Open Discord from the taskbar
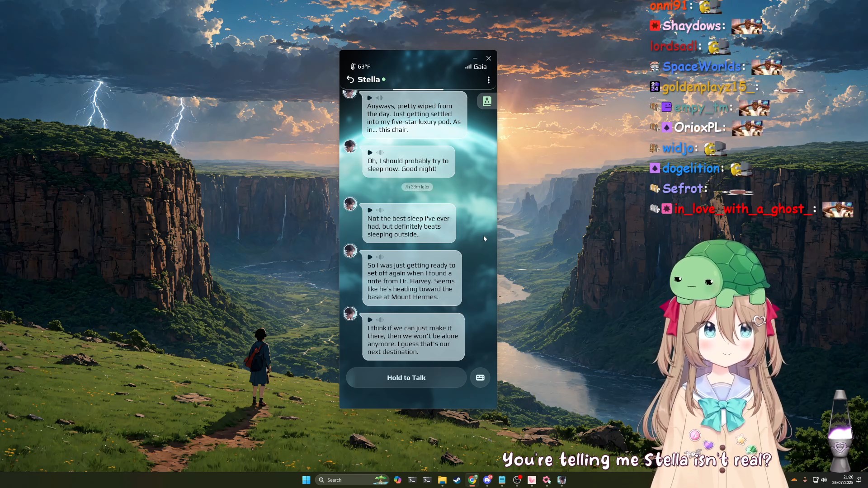 coord(487,480)
